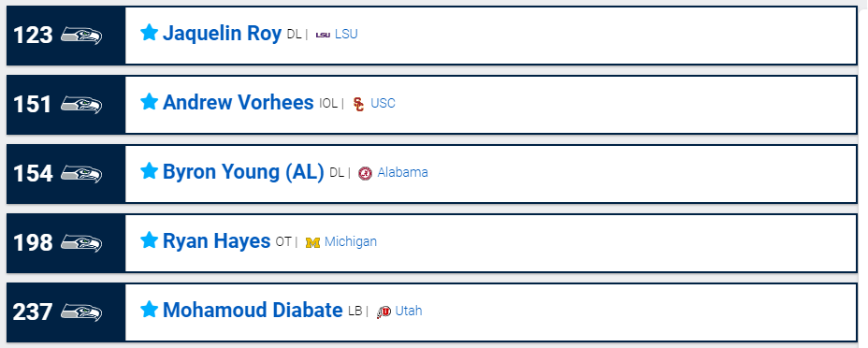Click the star icon beside Jaquelin Roy

(149, 33)
